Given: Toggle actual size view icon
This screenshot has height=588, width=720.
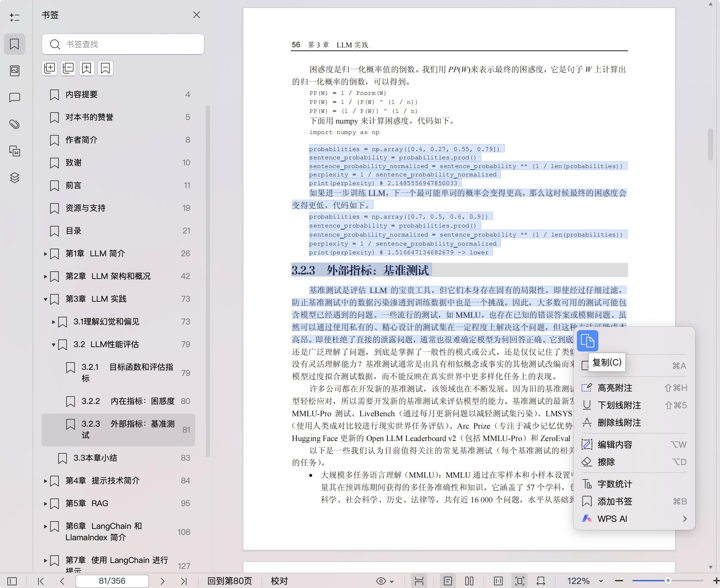Looking at the screenshot, I should 498,581.
